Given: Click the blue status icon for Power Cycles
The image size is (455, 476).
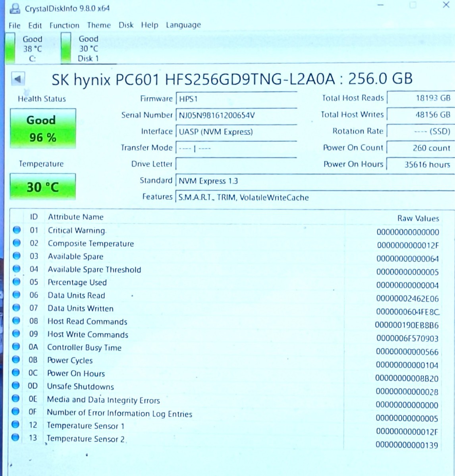Looking at the screenshot, I should click(16, 359).
